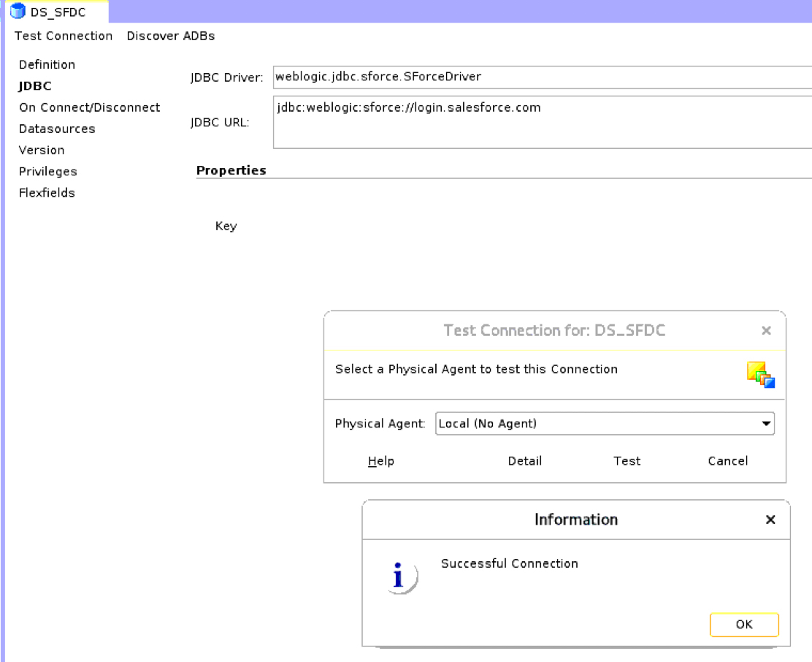Select the DS_SFDC tab
Screen dimensions: 812x662
(57, 12)
